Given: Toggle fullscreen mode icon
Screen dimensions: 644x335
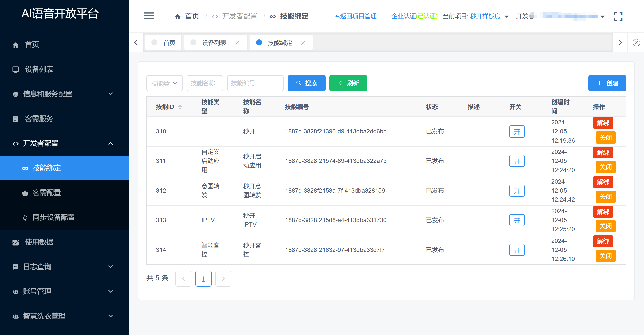Looking at the screenshot, I should click(x=618, y=16).
